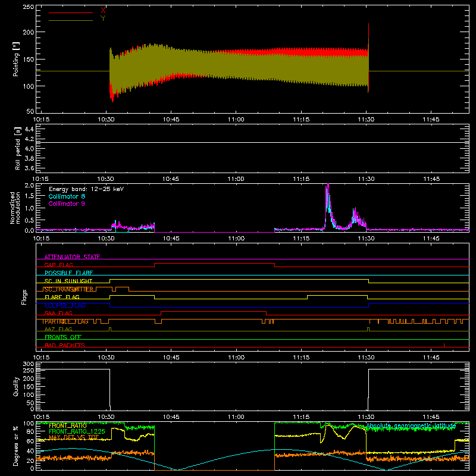Click the 11:30 time label under Flags plot
Viewport: 476px width, 476px height.
click(366, 358)
